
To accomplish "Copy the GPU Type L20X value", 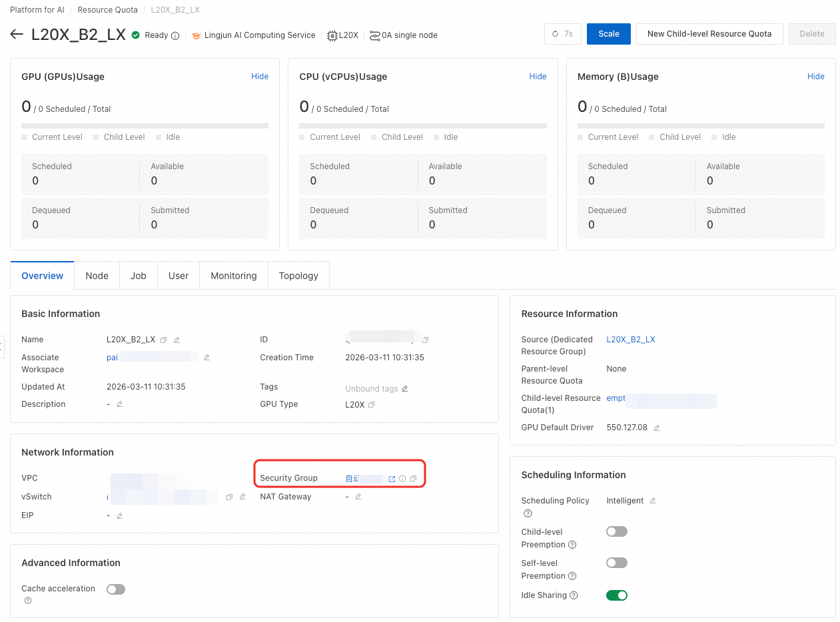I will click(372, 405).
